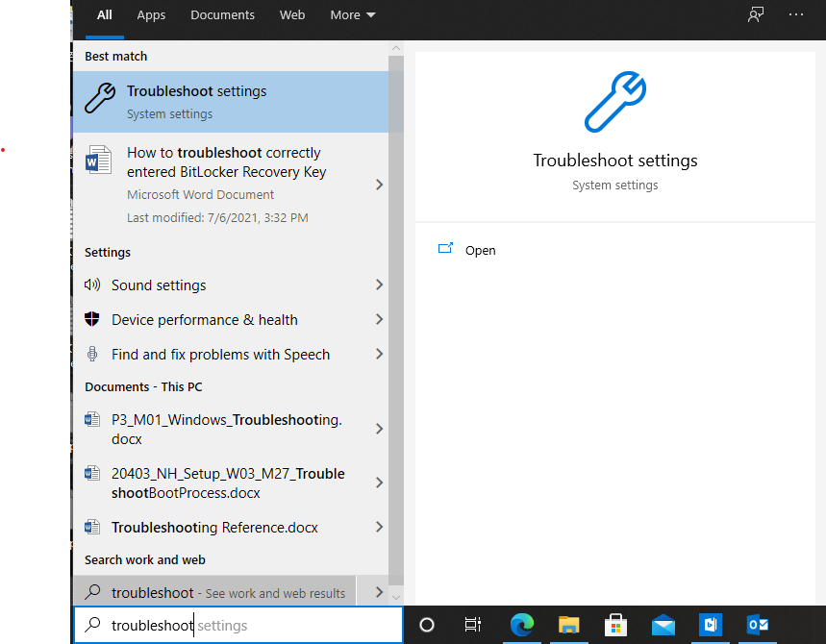Click the Find problems with Speech microphone icon
826x644 pixels.
(x=92, y=354)
